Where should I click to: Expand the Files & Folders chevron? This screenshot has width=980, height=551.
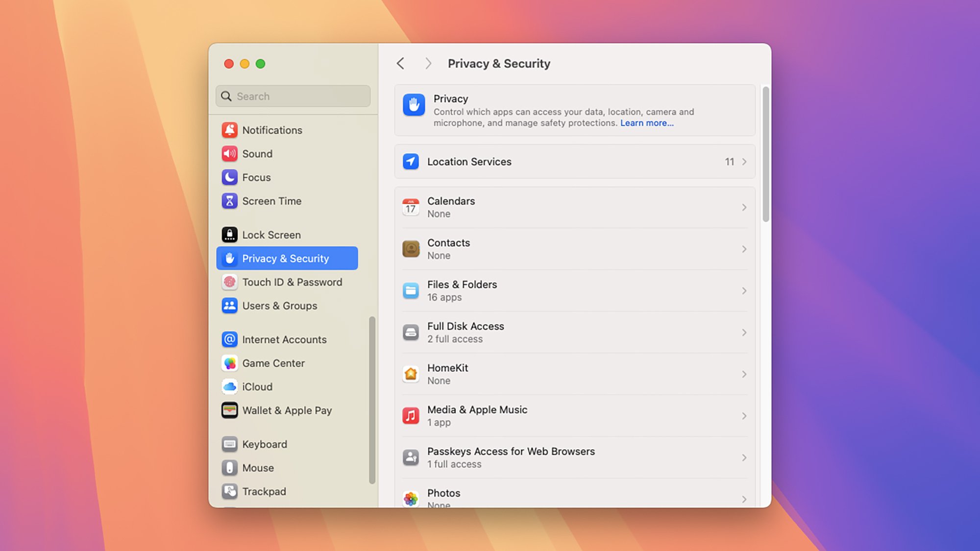pos(744,291)
